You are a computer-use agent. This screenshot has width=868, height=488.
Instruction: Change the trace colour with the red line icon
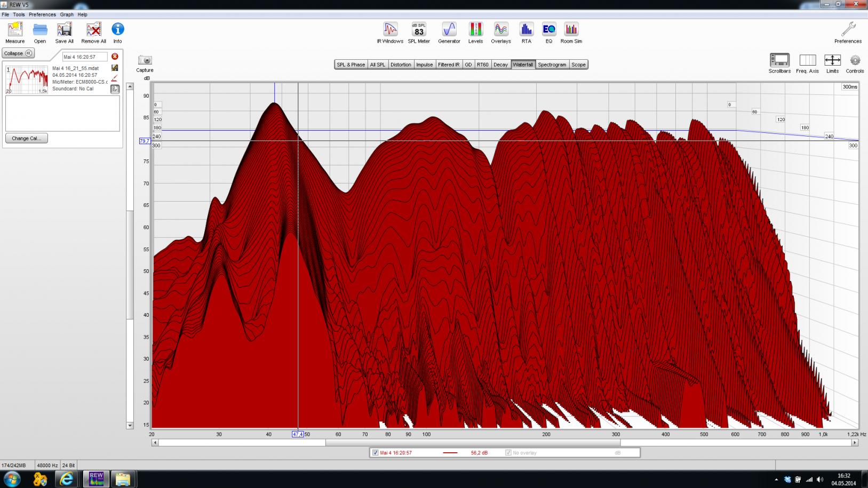[115, 78]
